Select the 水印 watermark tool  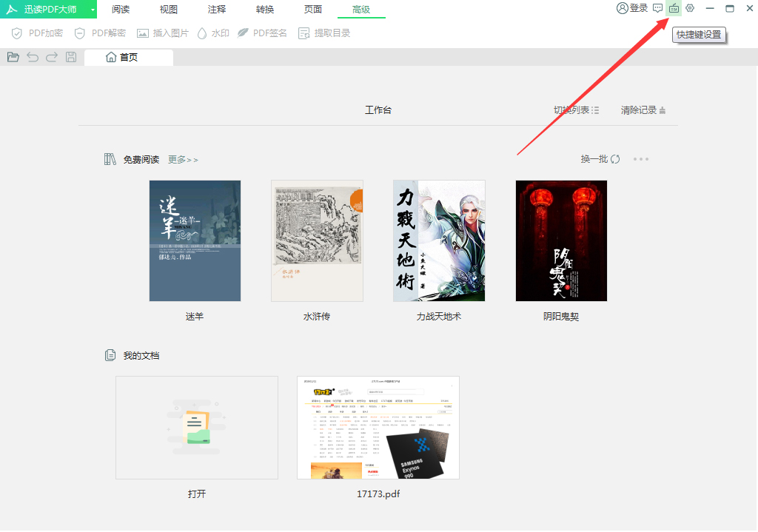pos(212,33)
